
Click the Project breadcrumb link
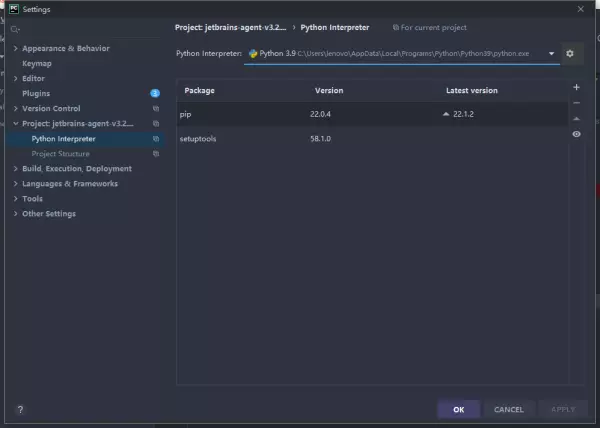230,28
